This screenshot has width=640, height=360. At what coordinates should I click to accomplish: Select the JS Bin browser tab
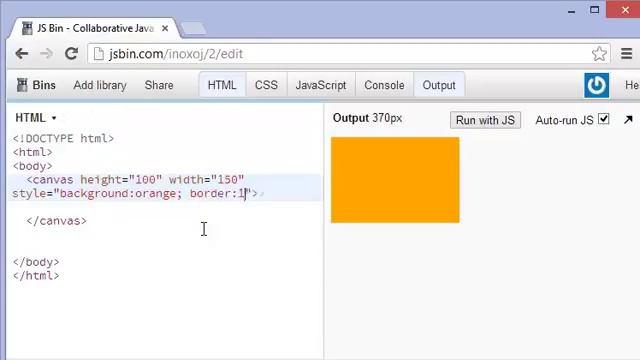click(x=94, y=28)
